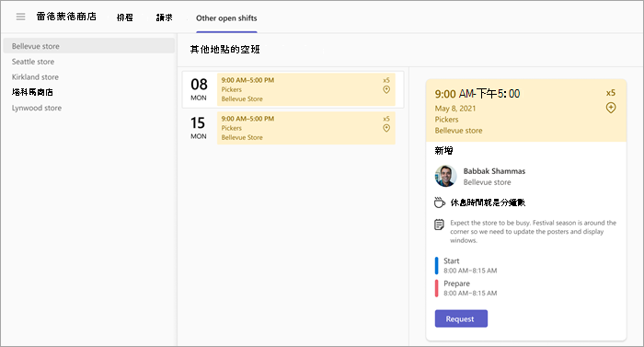This screenshot has height=347, width=644.
Task: Click the Request button
Action: tap(461, 318)
